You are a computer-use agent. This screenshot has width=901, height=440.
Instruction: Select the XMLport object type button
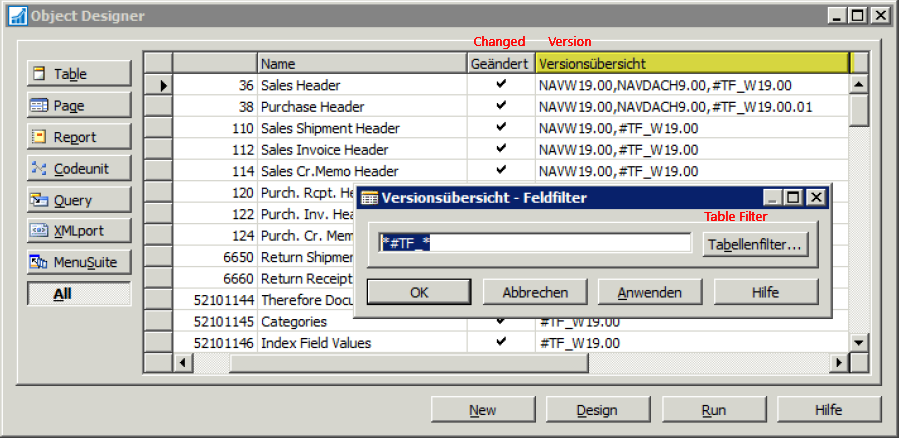(x=79, y=231)
